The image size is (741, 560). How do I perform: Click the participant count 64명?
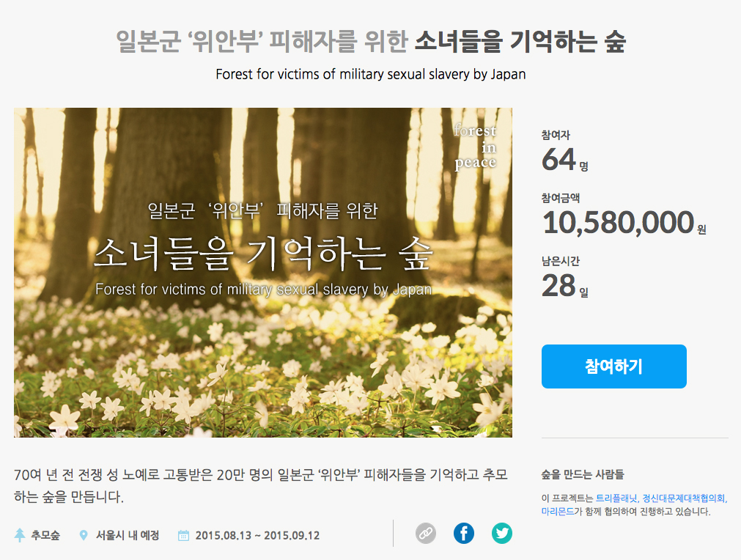(565, 159)
